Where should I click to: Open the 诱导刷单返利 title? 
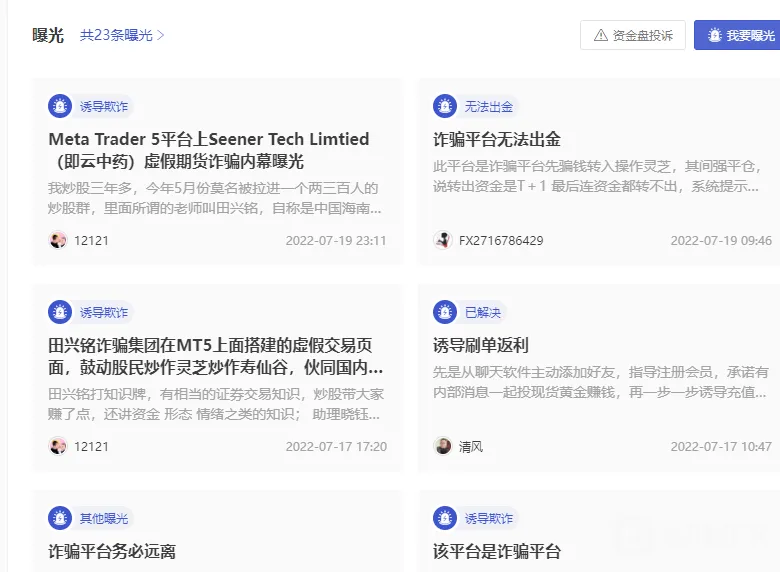[x=481, y=345]
